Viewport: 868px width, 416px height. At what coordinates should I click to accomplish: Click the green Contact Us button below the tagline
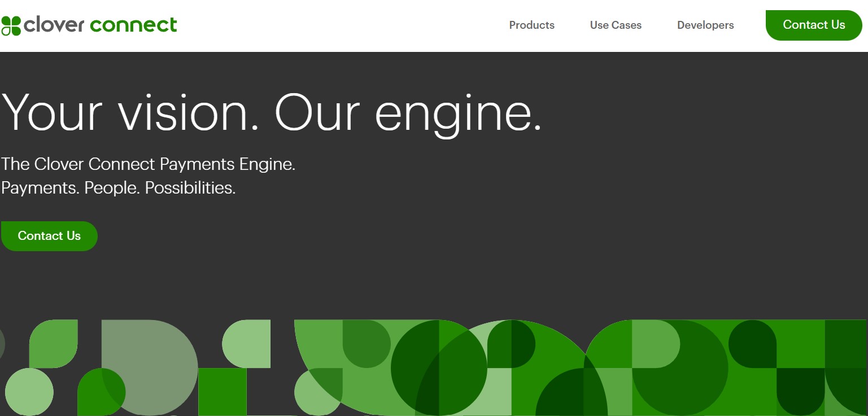[x=49, y=235]
